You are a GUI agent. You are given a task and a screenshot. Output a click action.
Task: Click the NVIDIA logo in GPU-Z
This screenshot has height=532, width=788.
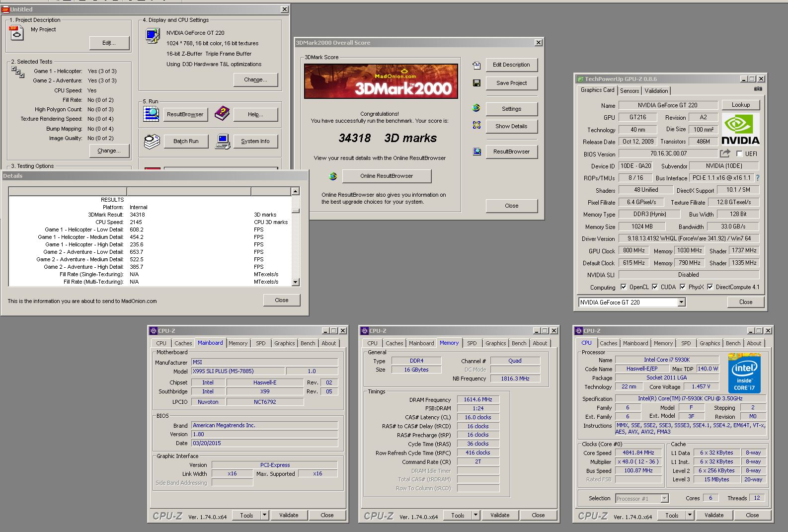(x=740, y=129)
